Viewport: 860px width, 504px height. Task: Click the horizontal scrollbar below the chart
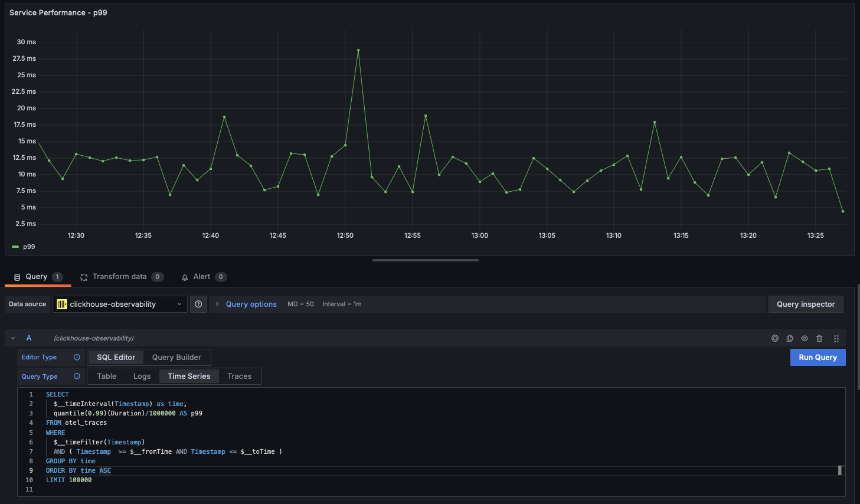(425, 260)
